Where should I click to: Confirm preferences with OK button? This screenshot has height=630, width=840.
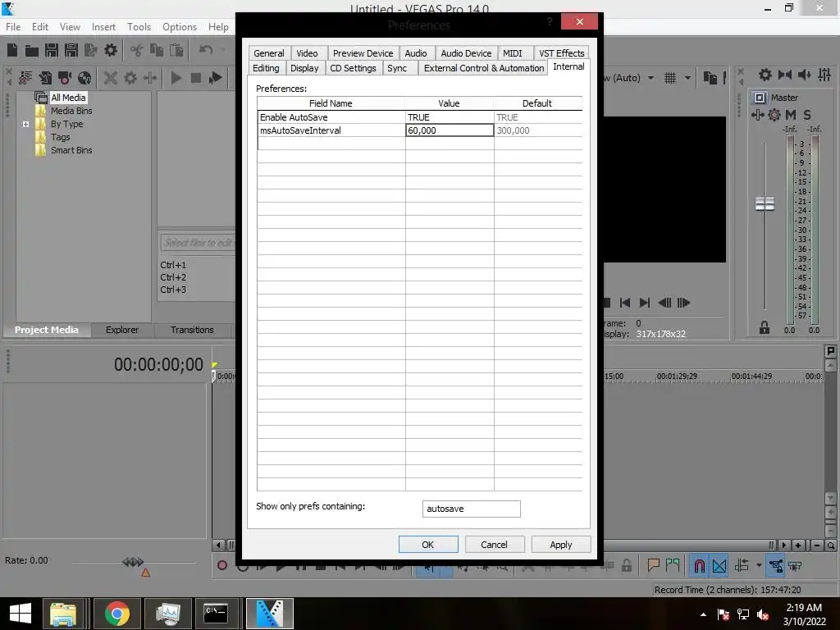[428, 545]
